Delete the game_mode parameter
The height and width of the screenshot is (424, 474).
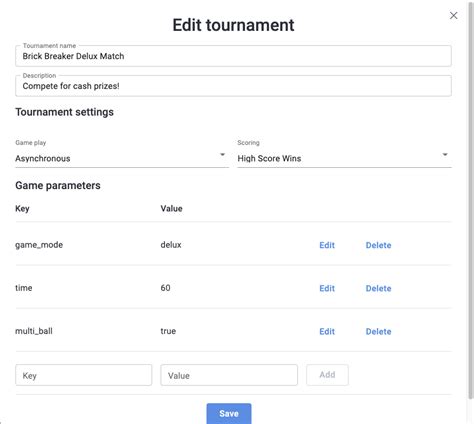378,245
